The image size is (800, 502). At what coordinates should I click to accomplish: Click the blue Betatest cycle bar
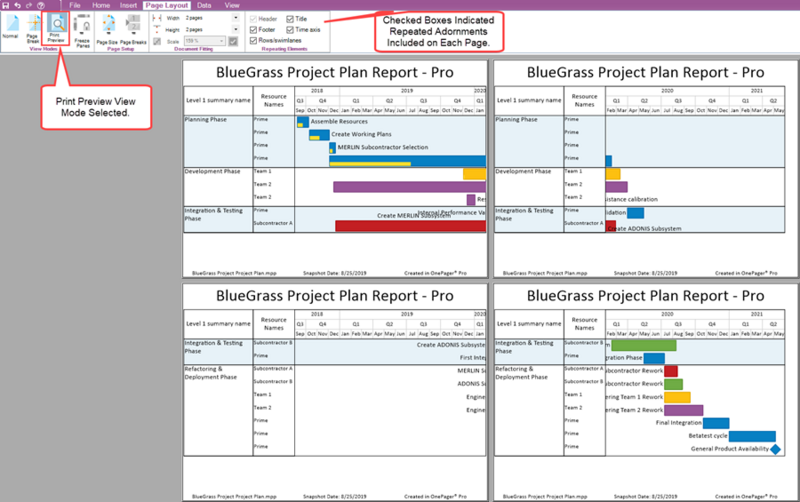pos(752,436)
